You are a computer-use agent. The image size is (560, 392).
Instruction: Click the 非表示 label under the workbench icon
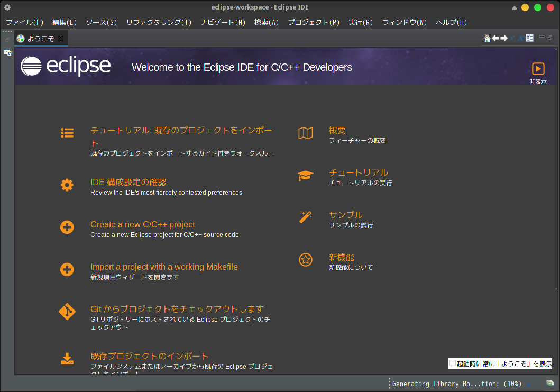coord(538,81)
